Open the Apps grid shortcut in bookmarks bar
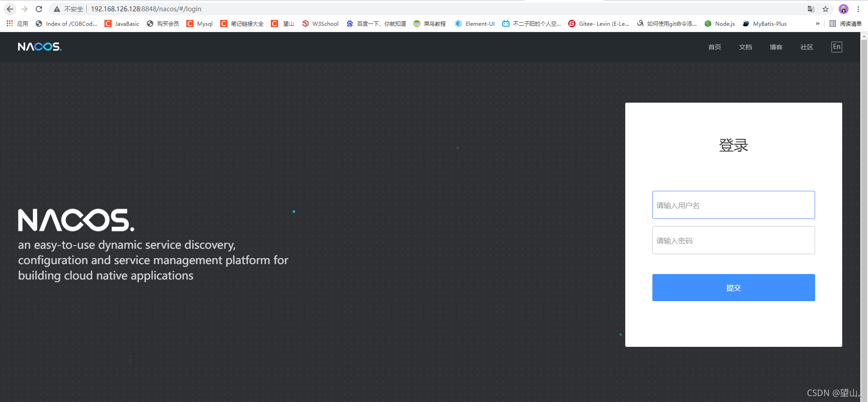 click(x=17, y=24)
